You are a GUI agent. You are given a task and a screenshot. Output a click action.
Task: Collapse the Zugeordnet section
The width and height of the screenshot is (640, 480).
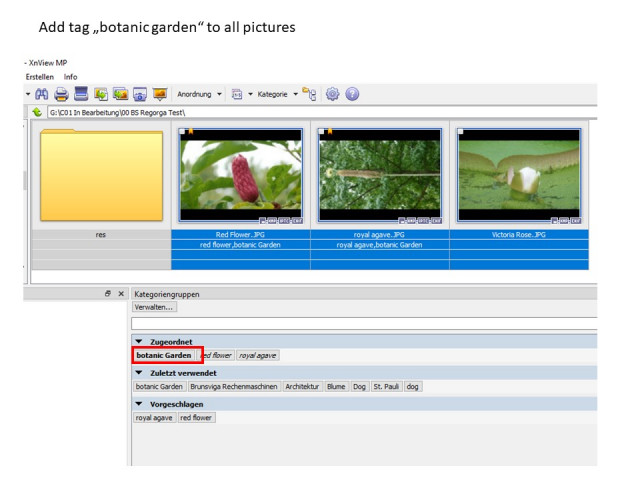click(139, 342)
